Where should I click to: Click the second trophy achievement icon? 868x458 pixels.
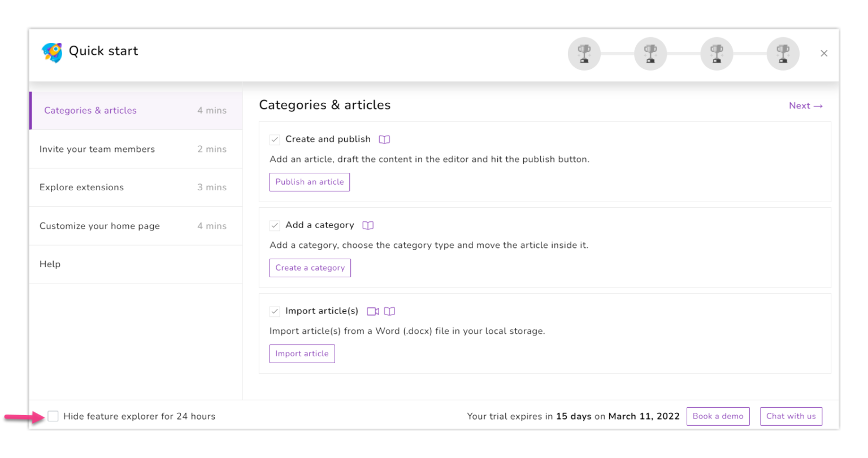[x=650, y=53]
